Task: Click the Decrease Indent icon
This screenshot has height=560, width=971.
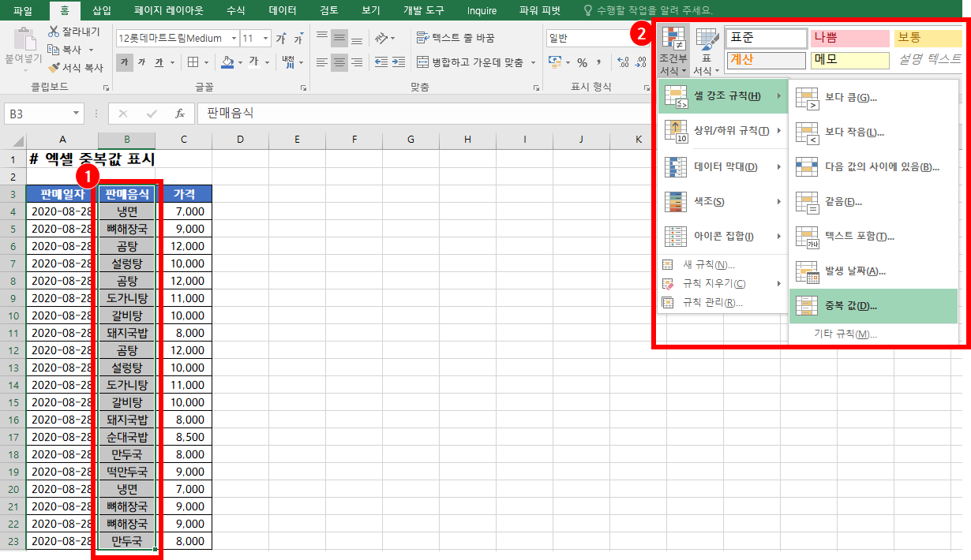Action: [381, 62]
